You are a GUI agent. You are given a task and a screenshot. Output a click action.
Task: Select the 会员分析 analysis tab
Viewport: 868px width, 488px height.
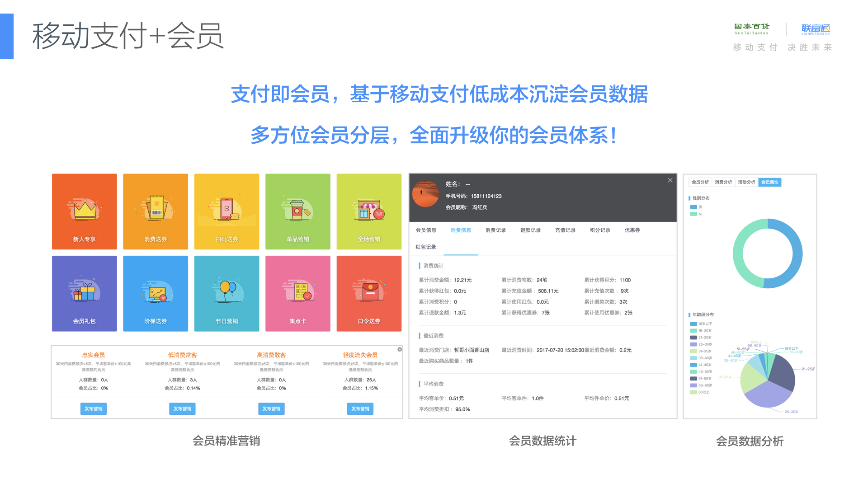pyautogui.click(x=700, y=182)
